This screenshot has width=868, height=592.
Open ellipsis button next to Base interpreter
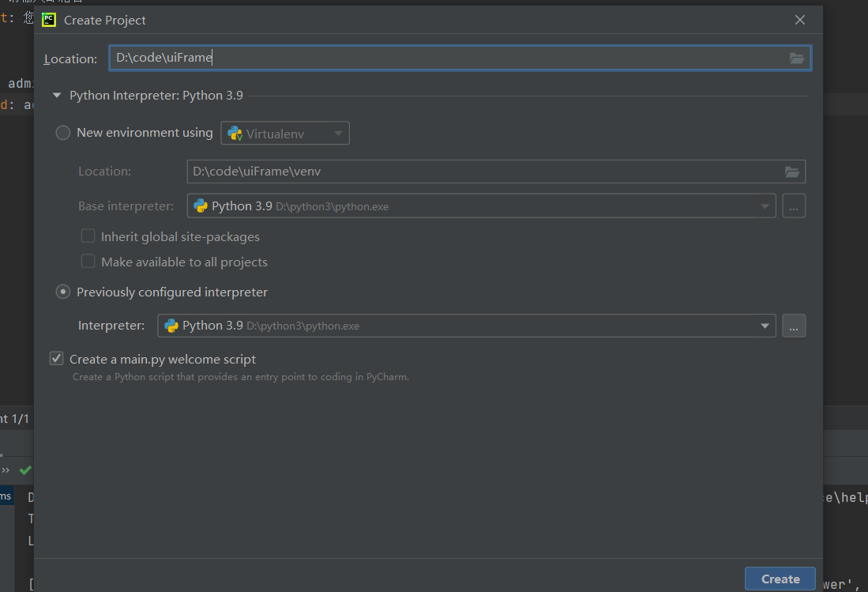[794, 206]
